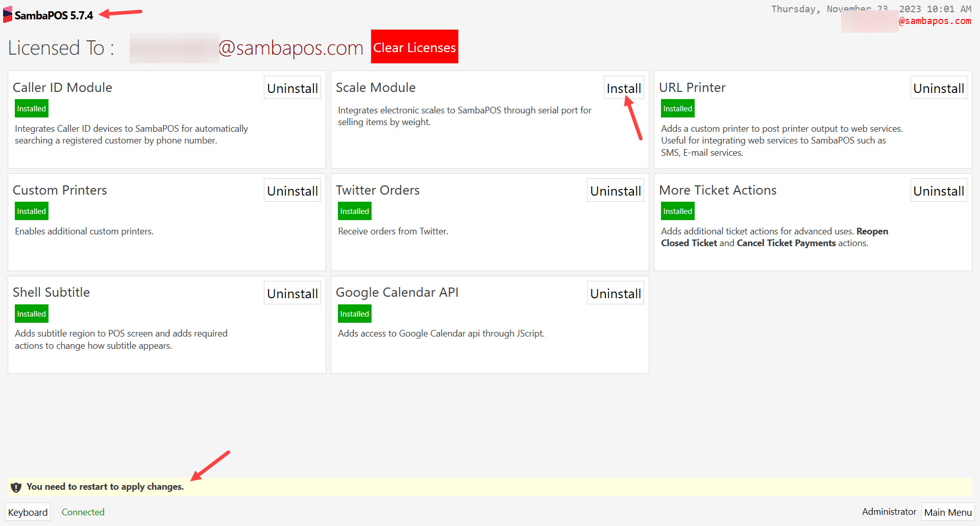Uninstall the URL Printer module

coord(939,87)
